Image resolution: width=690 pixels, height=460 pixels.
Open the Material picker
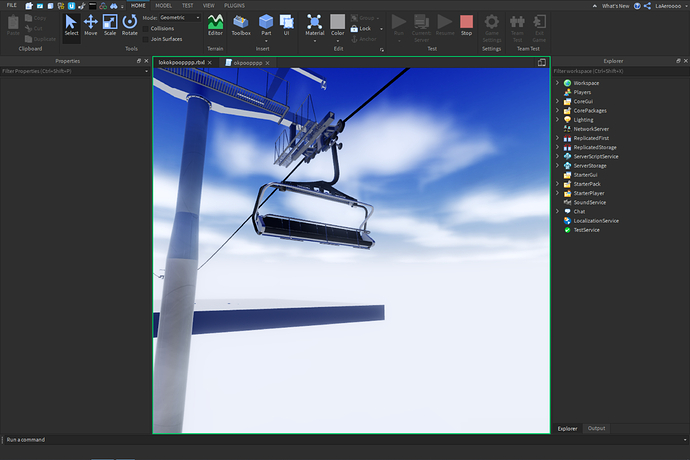click(x=315, y=26)
